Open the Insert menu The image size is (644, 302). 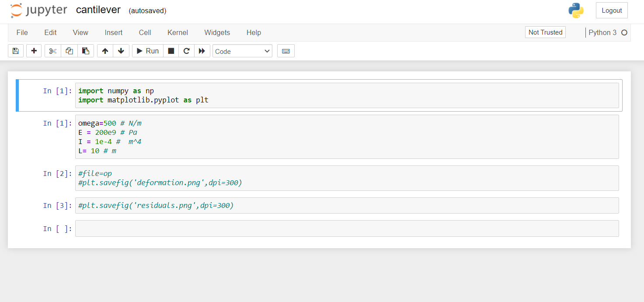pos(114,32)
